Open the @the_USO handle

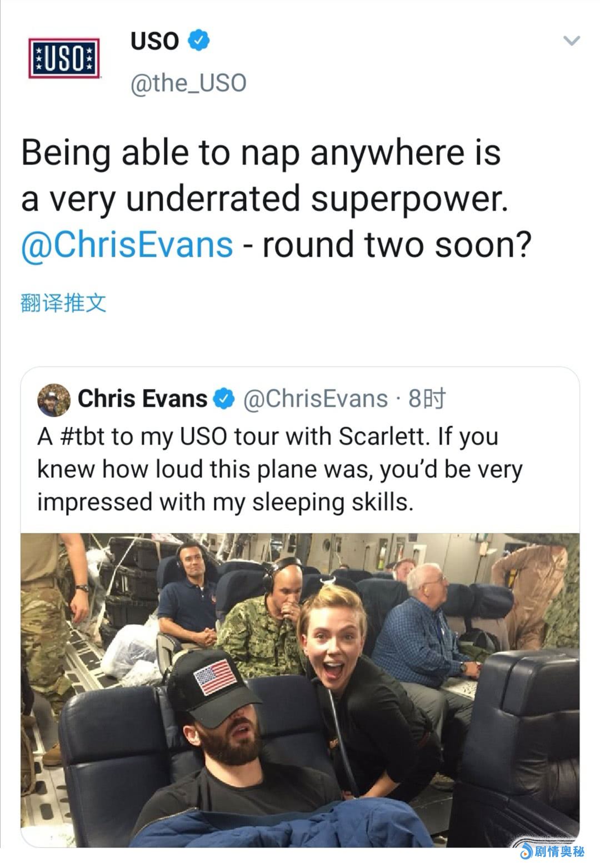[188, 83]
